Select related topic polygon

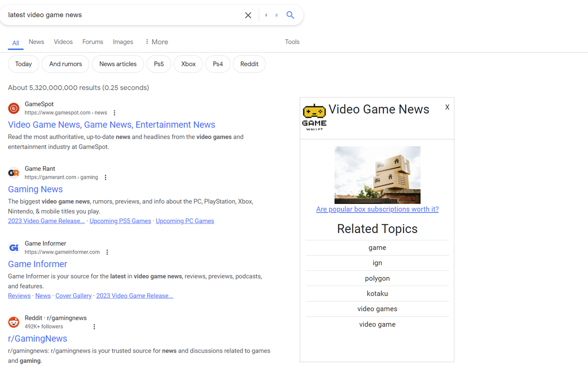point(378,278)
